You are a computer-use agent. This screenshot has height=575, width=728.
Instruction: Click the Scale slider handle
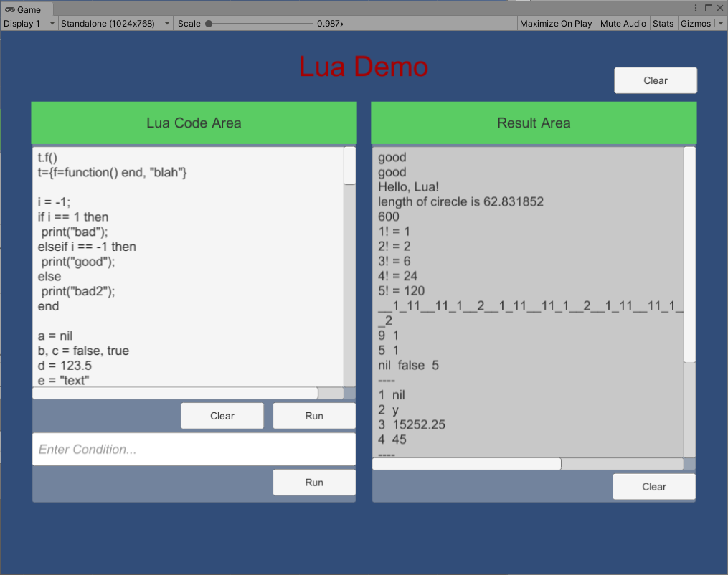pos(209,23)
